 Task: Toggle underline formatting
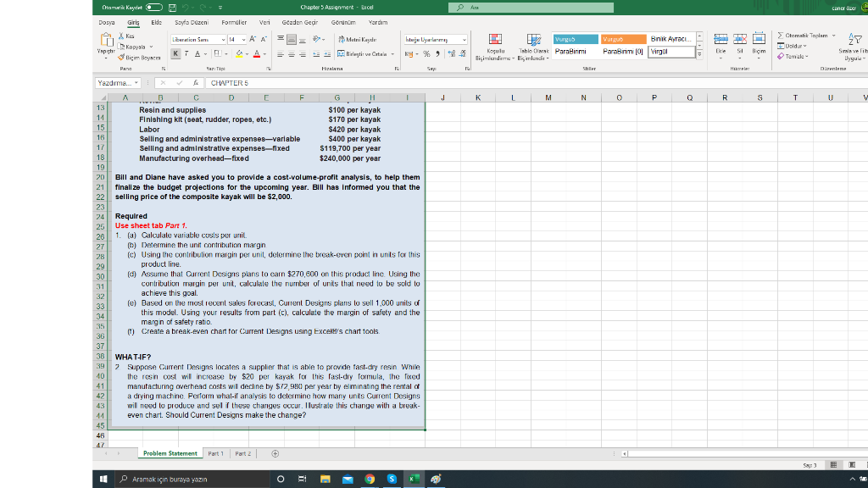pyautogui.click(x=197, y=53)
